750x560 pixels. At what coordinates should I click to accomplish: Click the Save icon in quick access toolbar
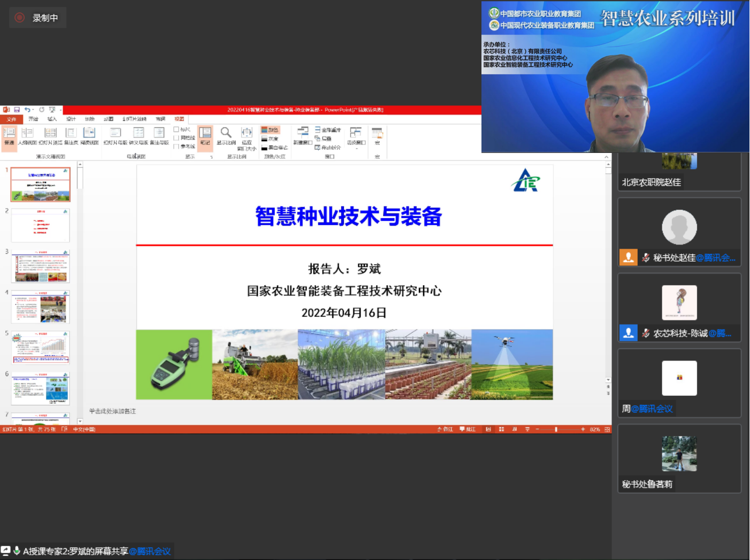click(x=17, y=110)
